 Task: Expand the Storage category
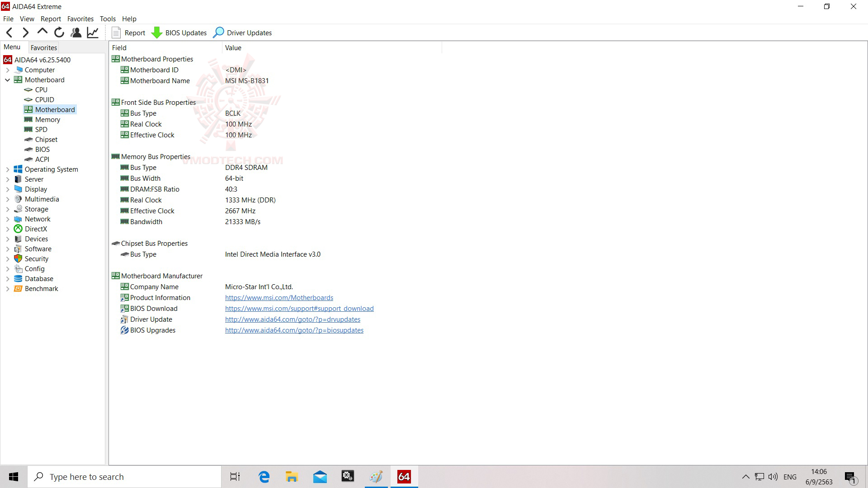[8, 209]
